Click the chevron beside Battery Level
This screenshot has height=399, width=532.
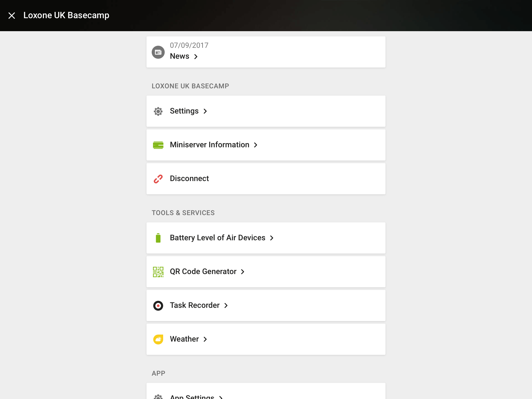pyautogui.click(x=272, y=238)
